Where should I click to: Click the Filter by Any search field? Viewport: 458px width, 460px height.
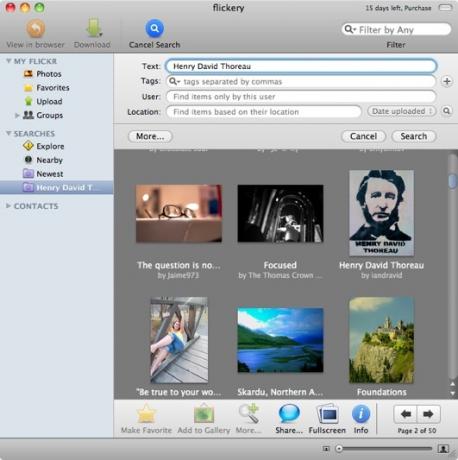click(396, 30)
